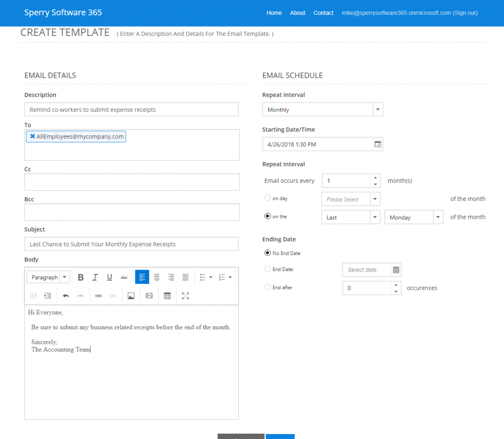
Task: Insert an image into the body
Action: (x=131, y=296)
